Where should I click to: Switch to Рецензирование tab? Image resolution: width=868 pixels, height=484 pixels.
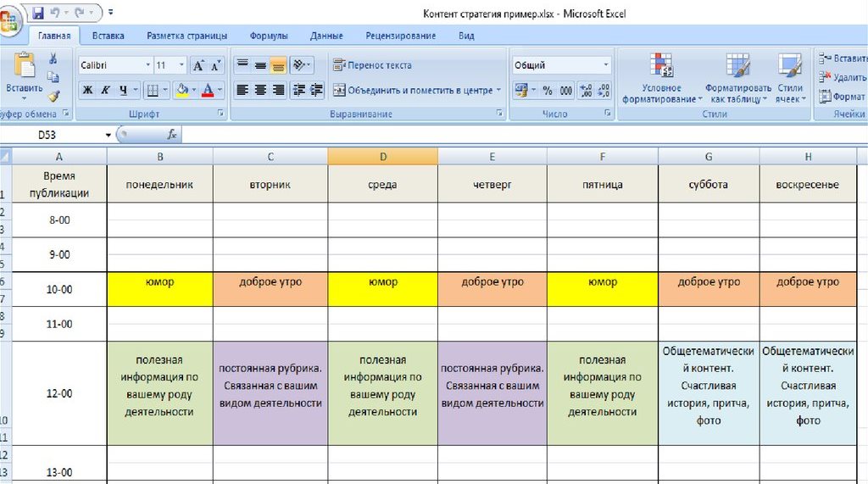(401, 36)
